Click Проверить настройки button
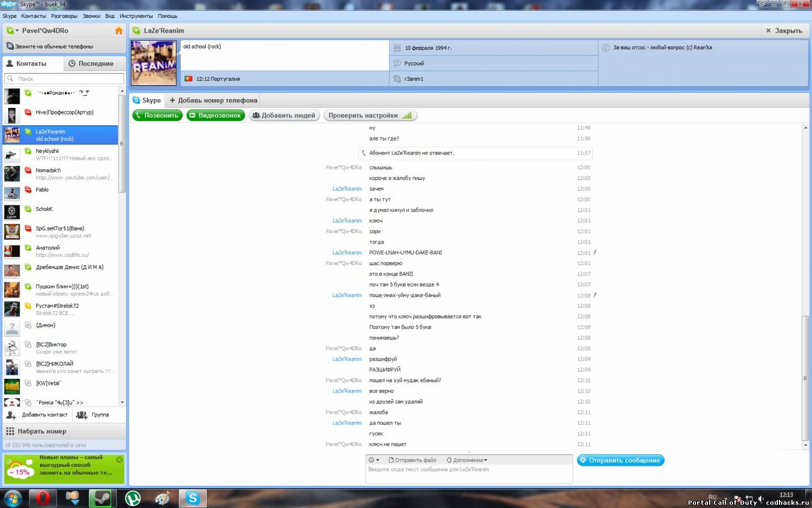The height and width of the screenshot is (508, 812). coord(371,115)
